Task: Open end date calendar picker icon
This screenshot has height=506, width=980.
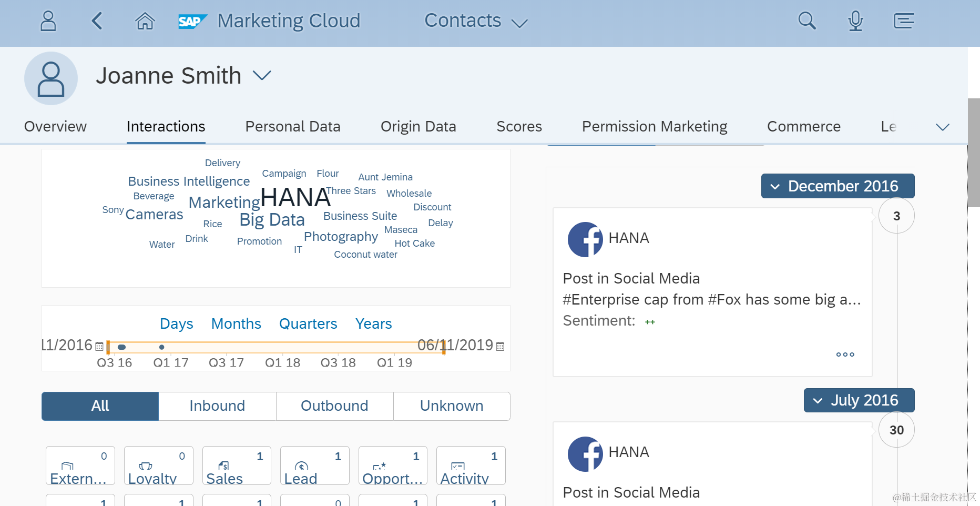Action: [500, 347]
